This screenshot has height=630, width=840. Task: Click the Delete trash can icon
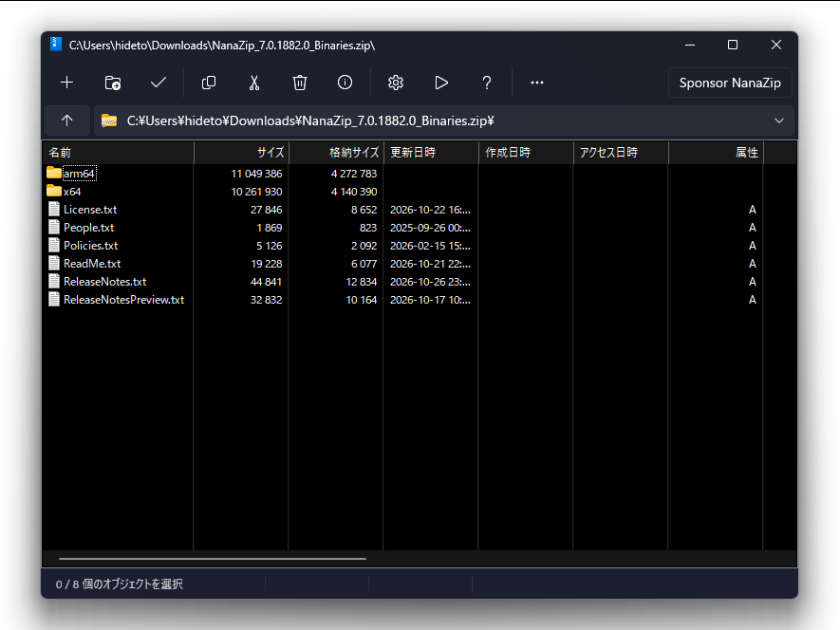click(300, 83)
